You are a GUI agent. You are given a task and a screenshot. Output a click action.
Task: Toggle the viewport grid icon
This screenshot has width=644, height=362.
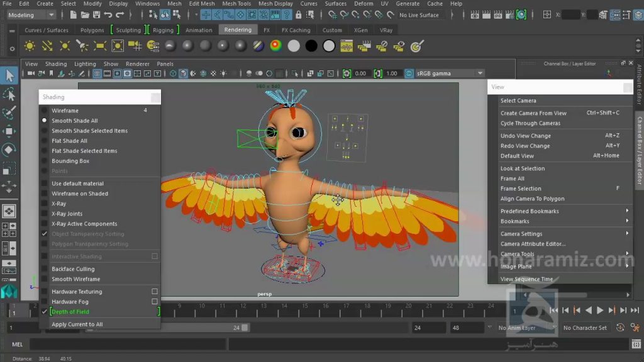97,74
